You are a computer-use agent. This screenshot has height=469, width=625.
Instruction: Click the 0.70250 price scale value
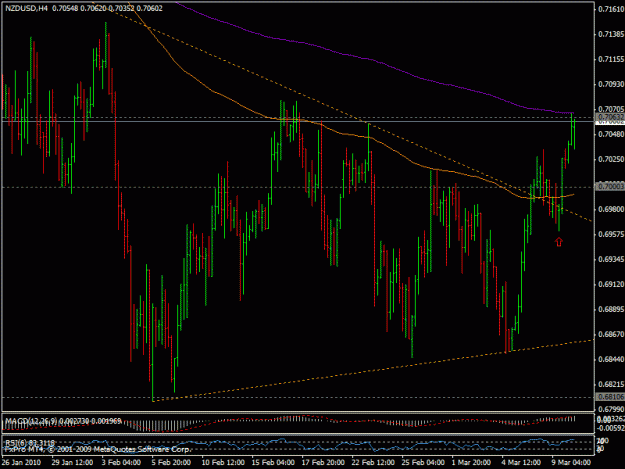click(611, 159)
